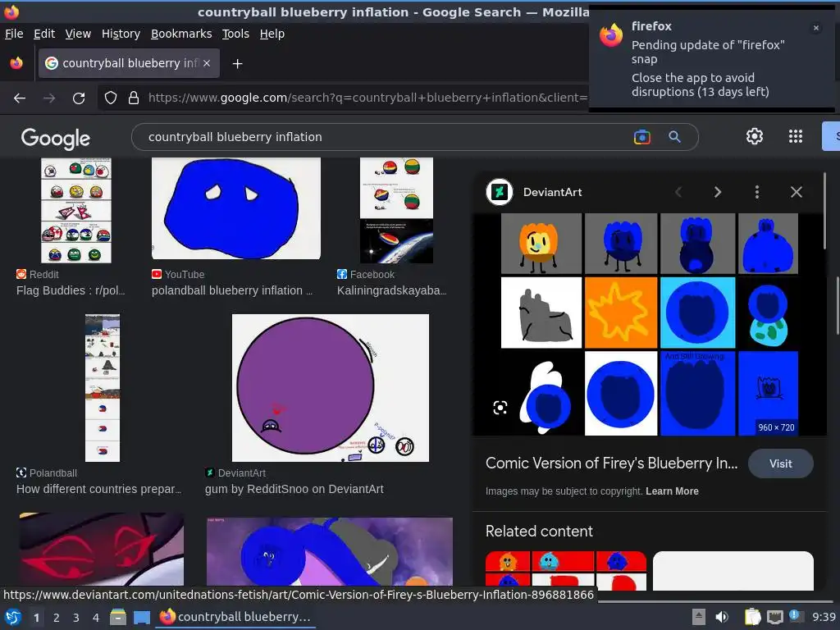Open the application start menu in taskbar
The width and height of the screenshot is (840, 630).
pos(13,617)
